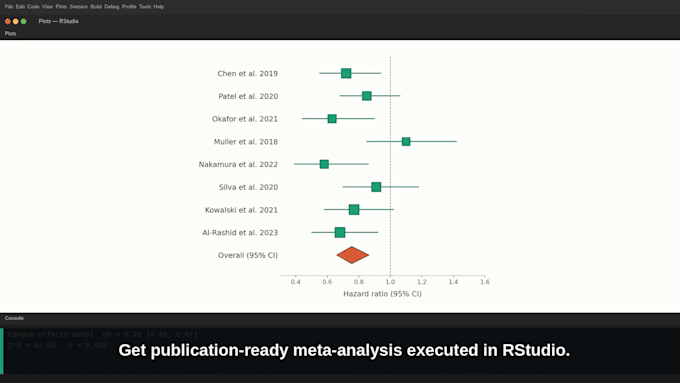Click the green square marker for Silva 2020
Screen dimensions: 680x383
tap(376, 187)
